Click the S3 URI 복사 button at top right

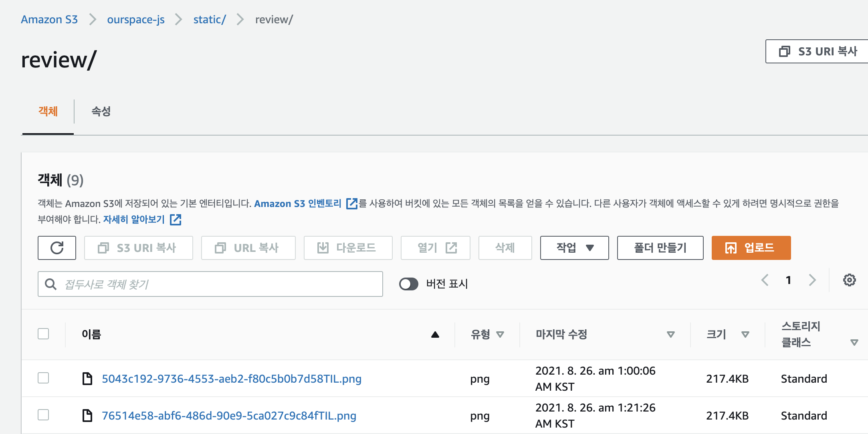(x=817, y=51)
